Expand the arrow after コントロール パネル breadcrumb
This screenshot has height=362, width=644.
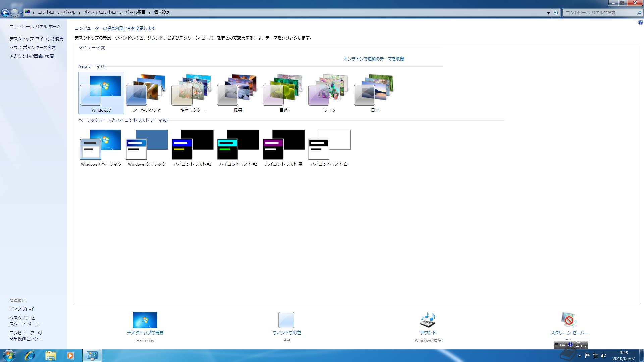[80, 12]
